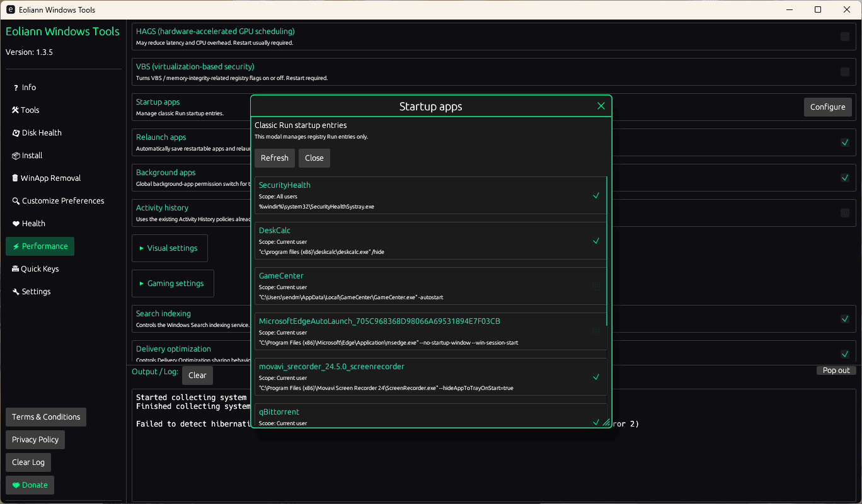
Task: Open the Disk Health page
Action: pos(37,133)
